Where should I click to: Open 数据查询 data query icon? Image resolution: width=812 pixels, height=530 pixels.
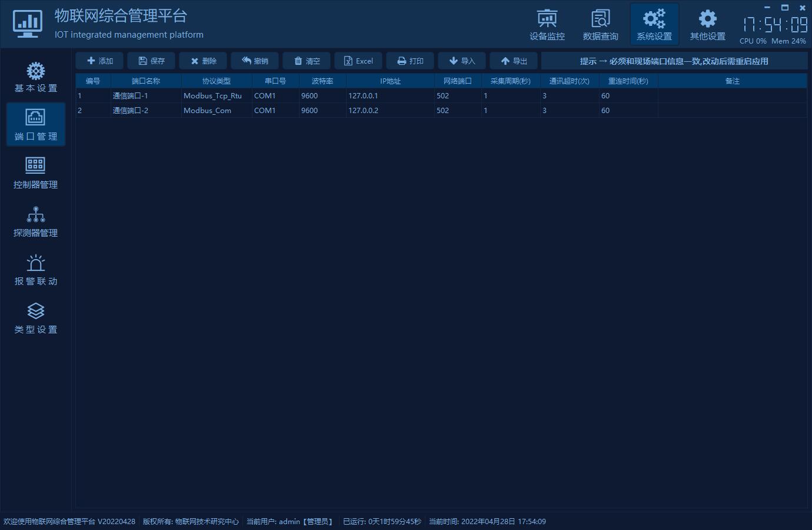coord(600,25)
